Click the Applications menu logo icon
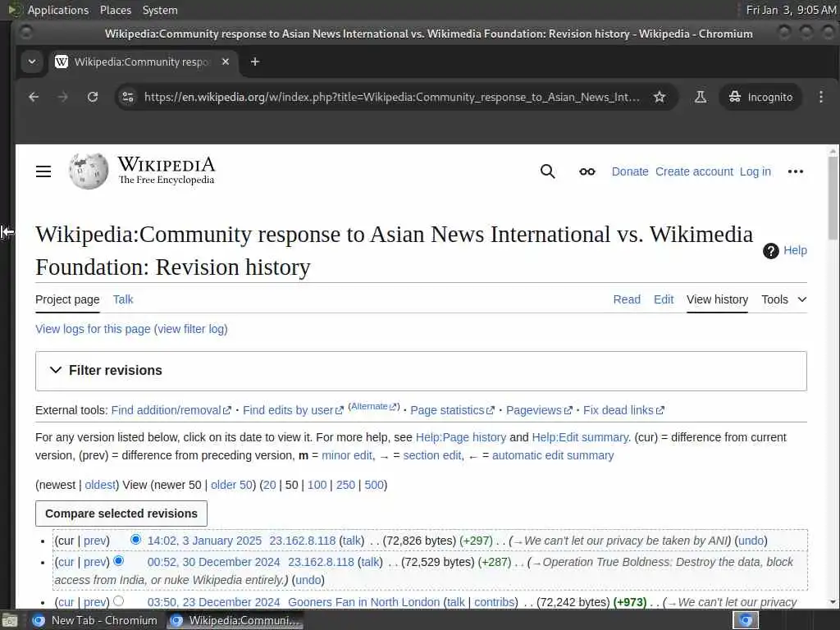The image size is (840, 630). (x=15, y=10)
